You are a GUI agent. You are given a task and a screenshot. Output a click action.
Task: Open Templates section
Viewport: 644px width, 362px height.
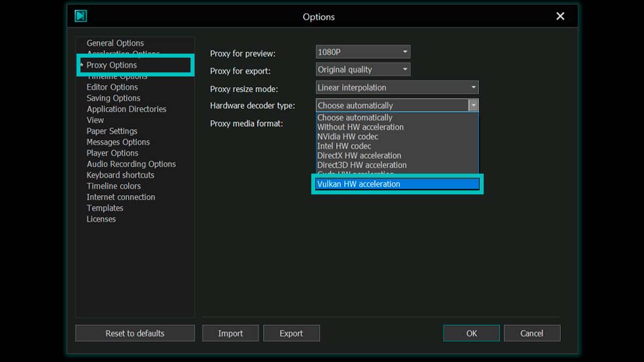(105, 208)
